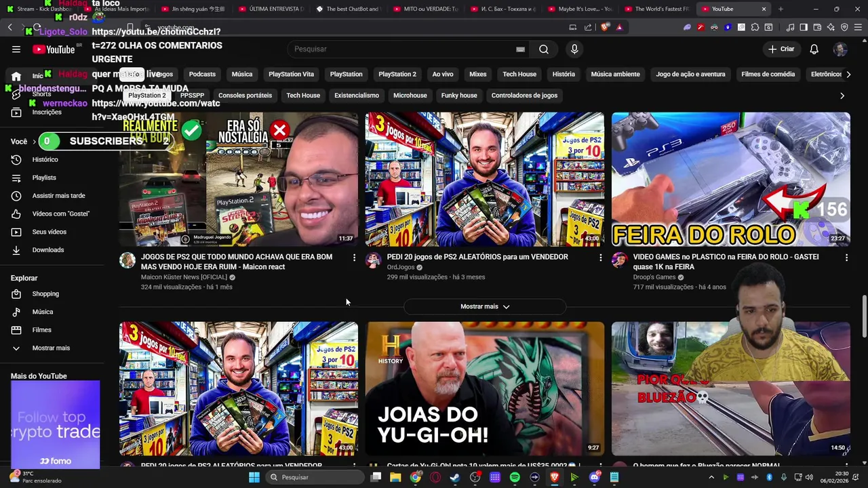Open Droop's Games channel name link
The image size is (868, 488).
pos(654,277)
